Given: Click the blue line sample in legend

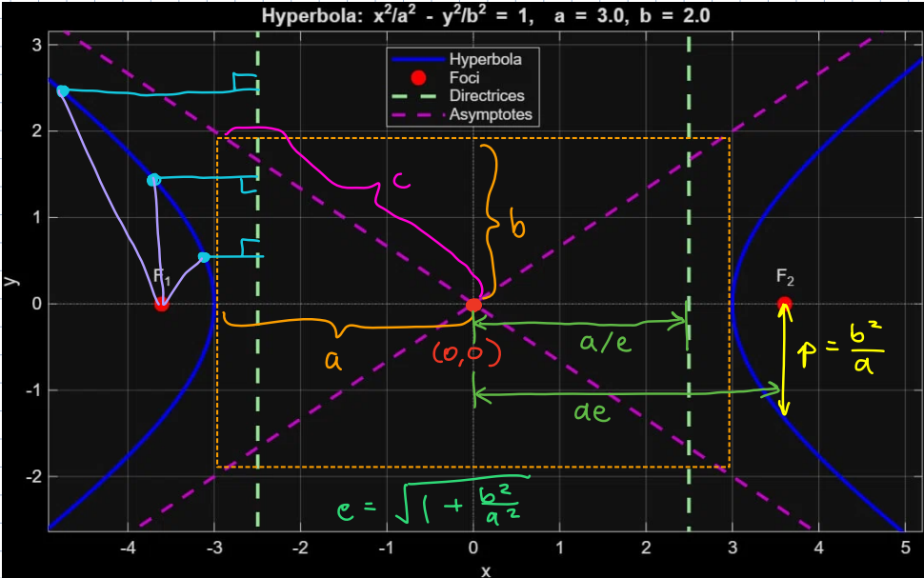Looking at the screenshot, I should [x=418, y=59].
